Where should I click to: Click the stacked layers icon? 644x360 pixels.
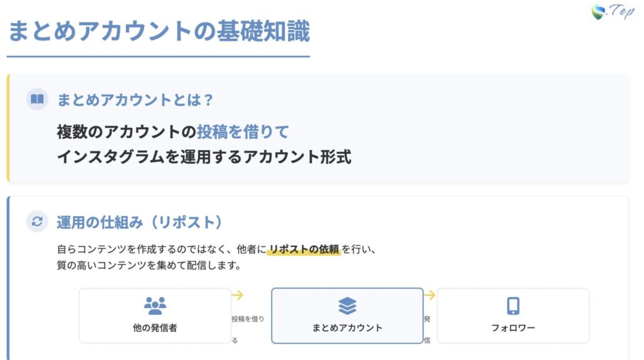click(347, 306)
